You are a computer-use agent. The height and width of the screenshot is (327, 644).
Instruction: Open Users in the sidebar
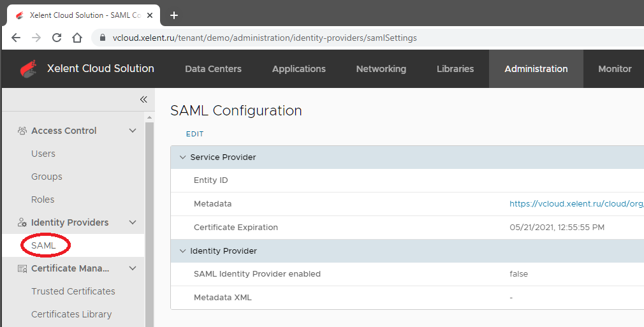pos(43,154)
